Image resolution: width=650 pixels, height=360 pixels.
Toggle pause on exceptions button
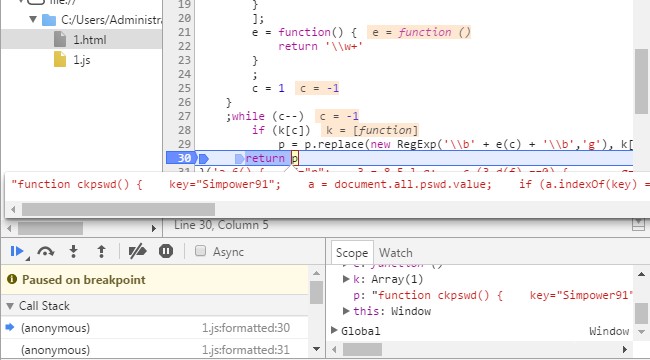click(166, 251)
